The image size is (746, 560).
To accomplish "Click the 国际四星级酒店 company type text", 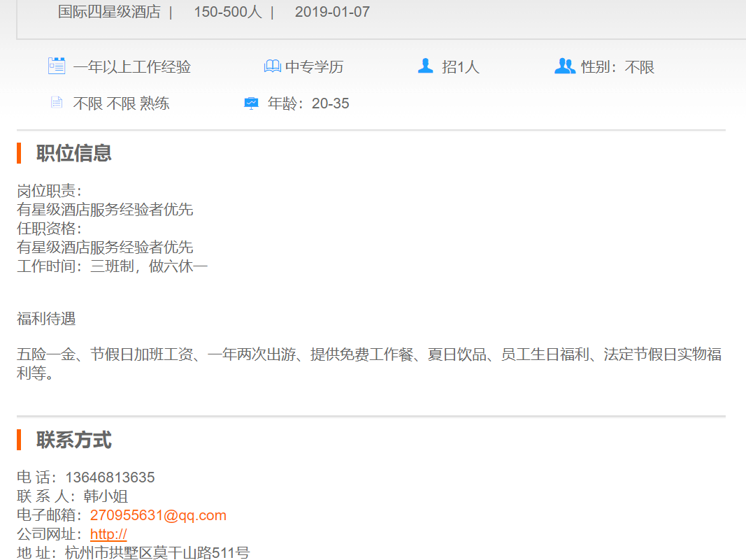I will [109, 12].
